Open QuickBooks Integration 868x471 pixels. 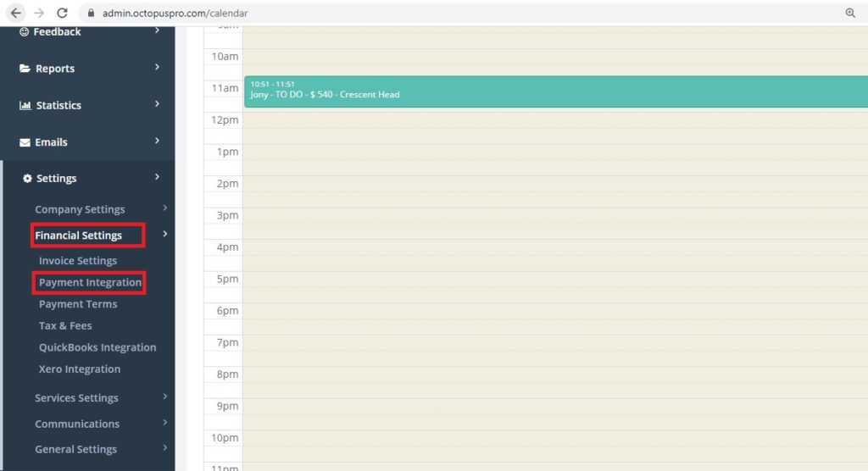97,347
